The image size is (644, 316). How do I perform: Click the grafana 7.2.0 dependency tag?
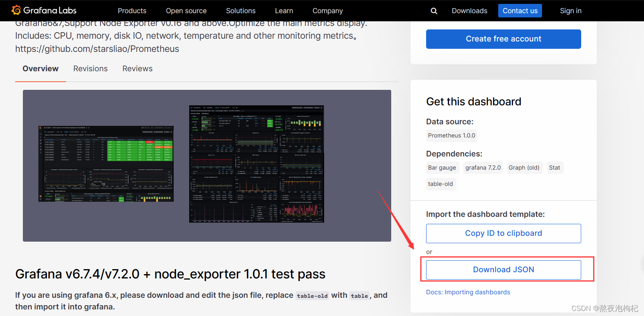point(483,168)
